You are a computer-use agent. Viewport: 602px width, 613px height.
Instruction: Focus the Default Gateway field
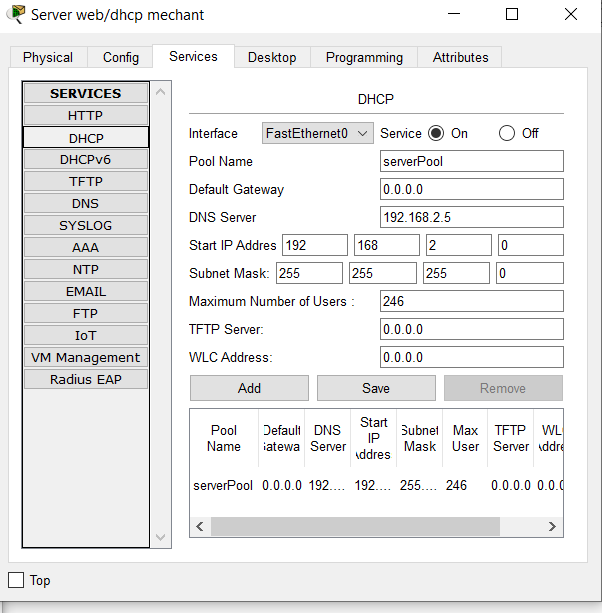[472, 189]
